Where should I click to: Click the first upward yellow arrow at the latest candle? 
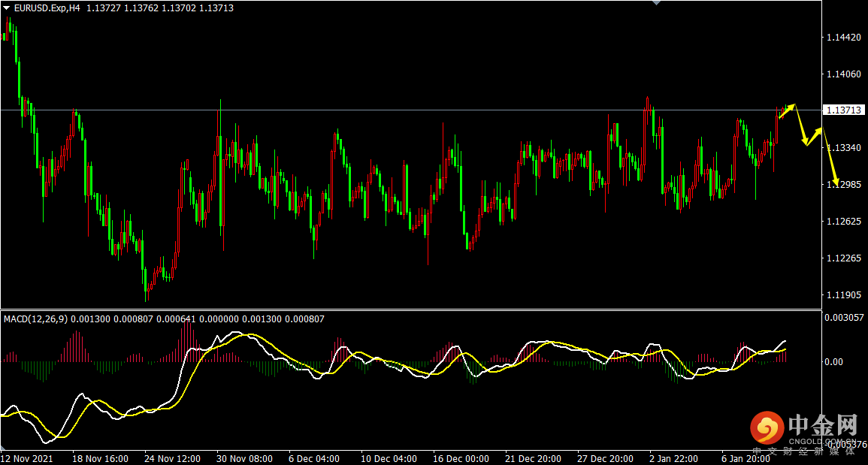787,110
